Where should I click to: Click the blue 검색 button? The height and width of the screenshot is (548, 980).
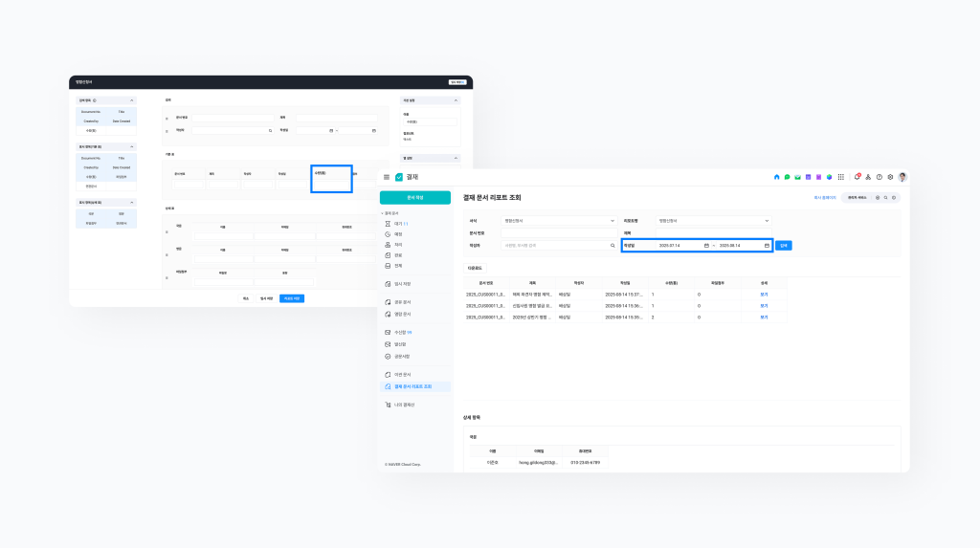tap(783, 246)
